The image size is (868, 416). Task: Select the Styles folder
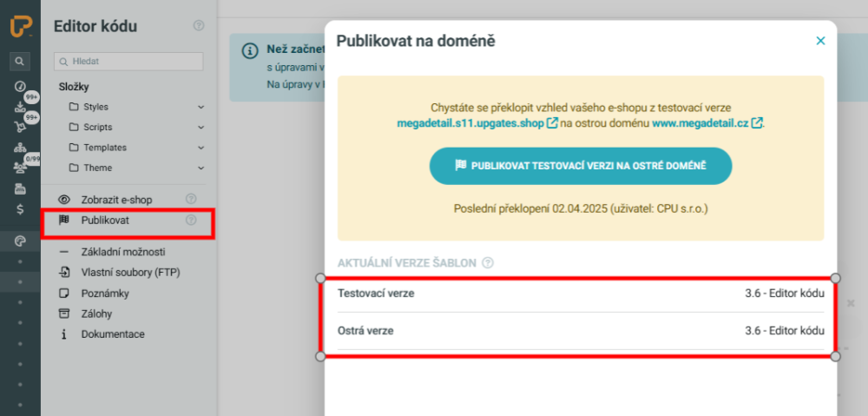click(95, 107)
